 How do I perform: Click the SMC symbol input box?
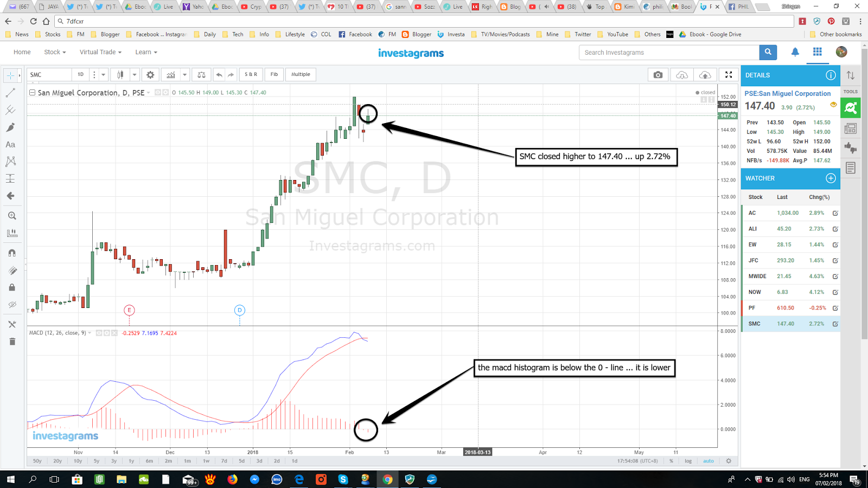[x=49, y=75]
